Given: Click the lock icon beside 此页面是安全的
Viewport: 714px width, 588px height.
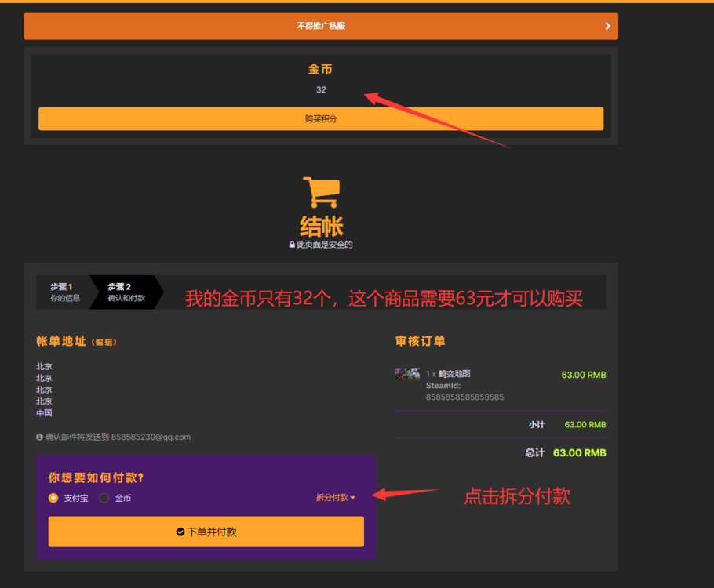Looking at the screenshot, I should [292, 245].
